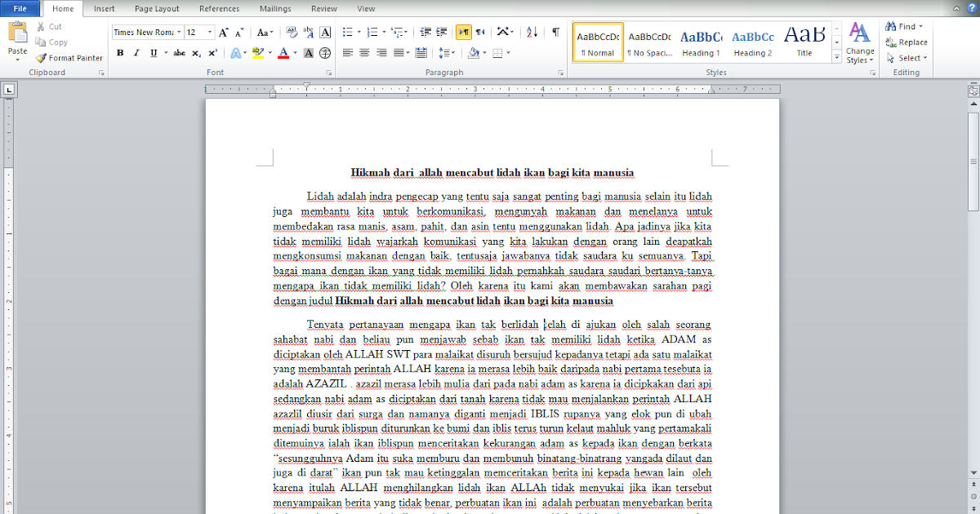Open the Change Styles menu
This screenshot has width=980, height=514.
pyautogui.click(x=860, y=43)
